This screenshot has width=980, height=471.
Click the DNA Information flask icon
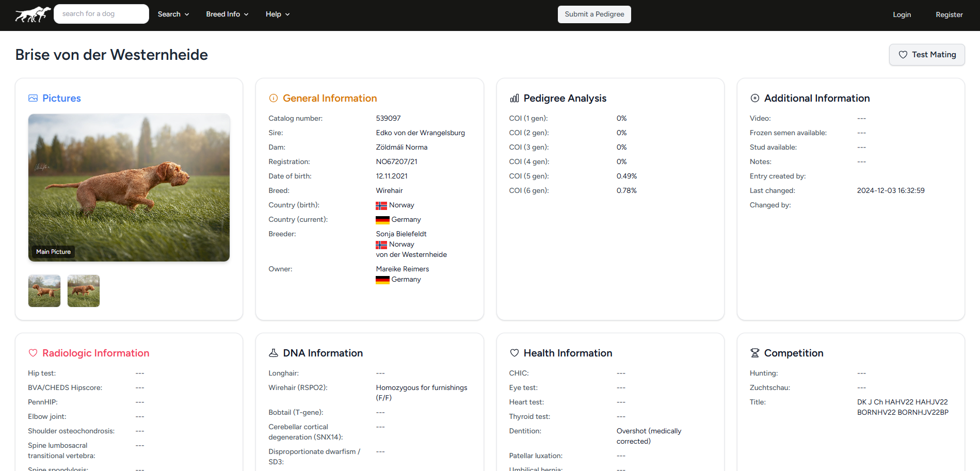coord(274,353)
